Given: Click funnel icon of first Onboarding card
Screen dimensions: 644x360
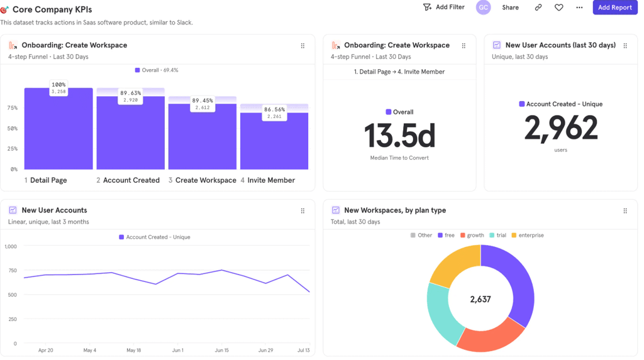Looking at the screenshot, I should click(13, 45).
